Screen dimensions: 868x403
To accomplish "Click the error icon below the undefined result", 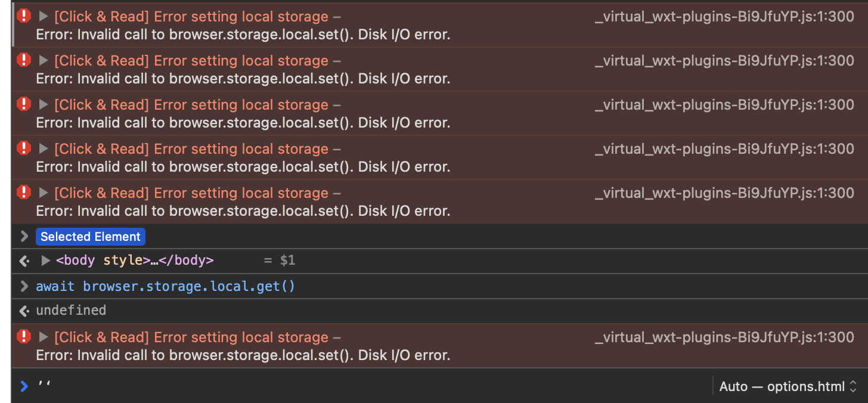I will click(23, 337).
